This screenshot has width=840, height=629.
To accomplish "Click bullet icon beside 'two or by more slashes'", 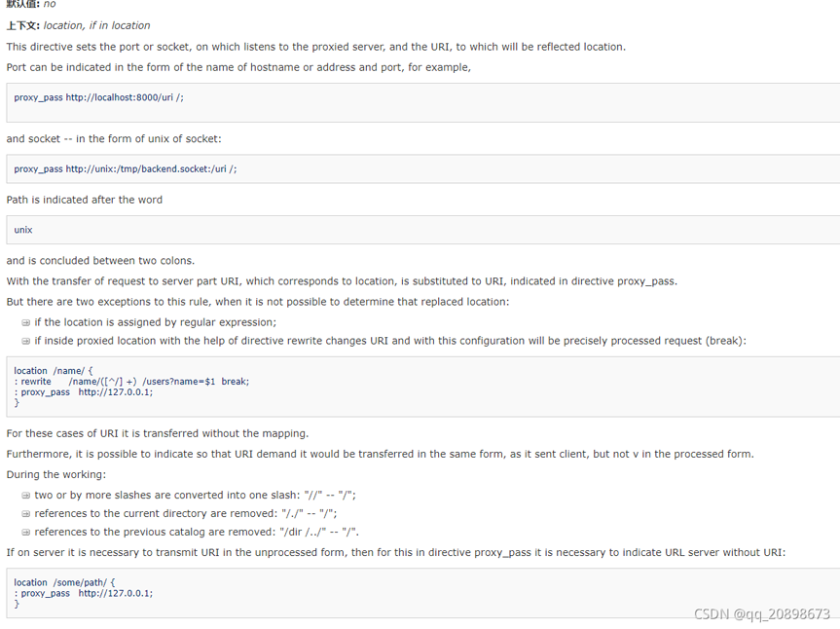I will click(26, 496).
